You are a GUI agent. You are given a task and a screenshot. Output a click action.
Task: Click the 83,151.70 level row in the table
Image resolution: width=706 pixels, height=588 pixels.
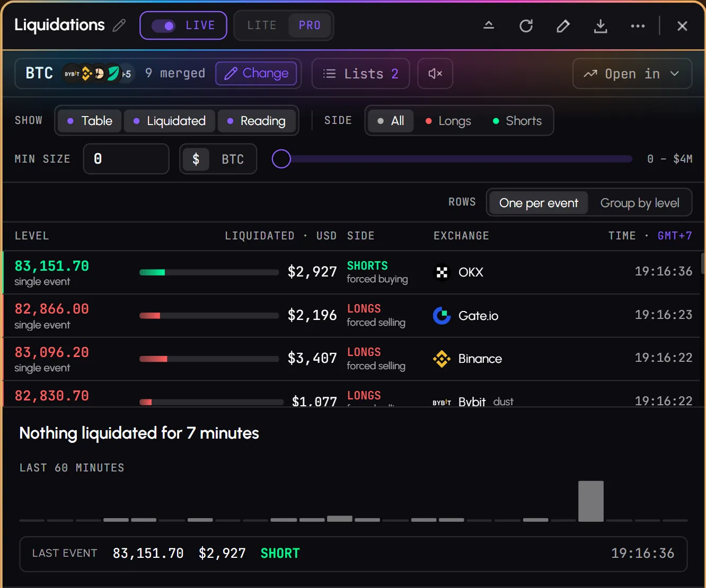coord(351,272)
